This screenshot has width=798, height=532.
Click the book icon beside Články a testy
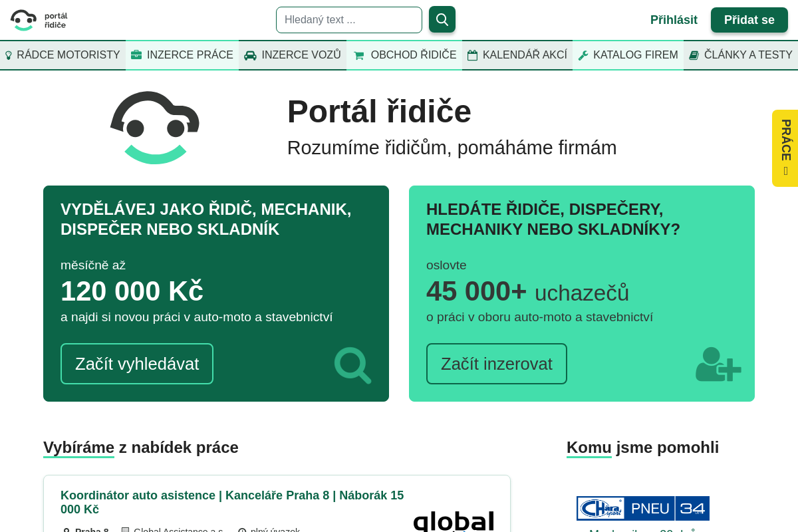click(x=694, y=55)
